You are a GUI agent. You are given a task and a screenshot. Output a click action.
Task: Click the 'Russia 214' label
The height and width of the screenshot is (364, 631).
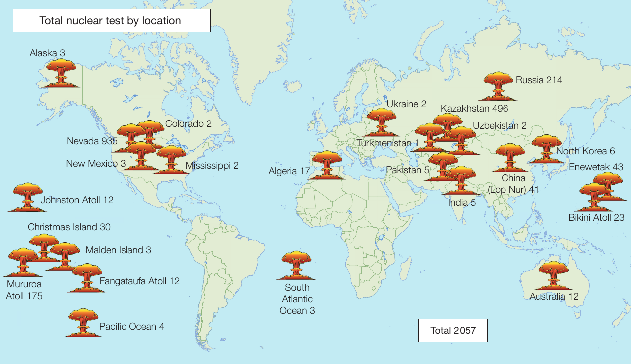point(539,80)
